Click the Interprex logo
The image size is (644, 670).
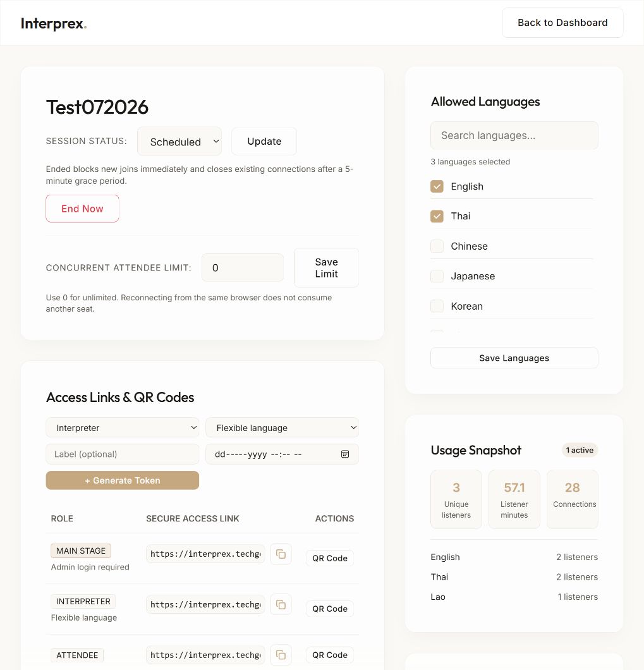(x=54, y=23)
